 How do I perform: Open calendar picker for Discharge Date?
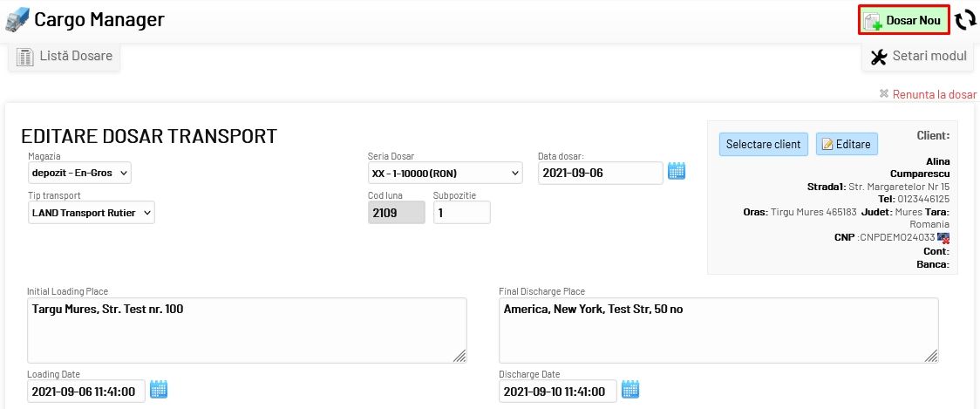(631, 391)
